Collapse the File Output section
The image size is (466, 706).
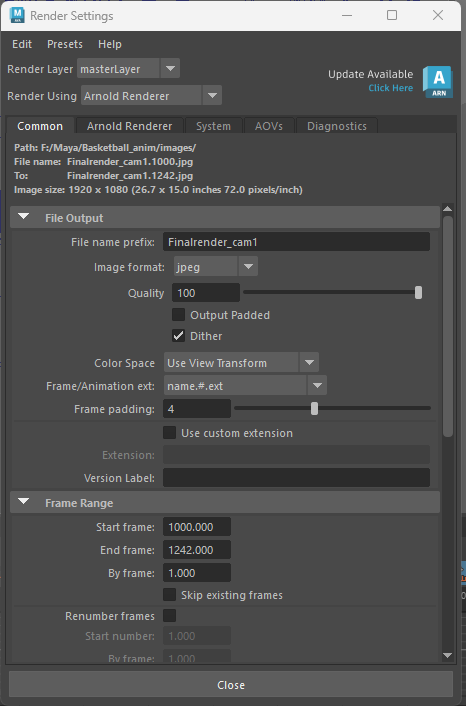[23, 217]
